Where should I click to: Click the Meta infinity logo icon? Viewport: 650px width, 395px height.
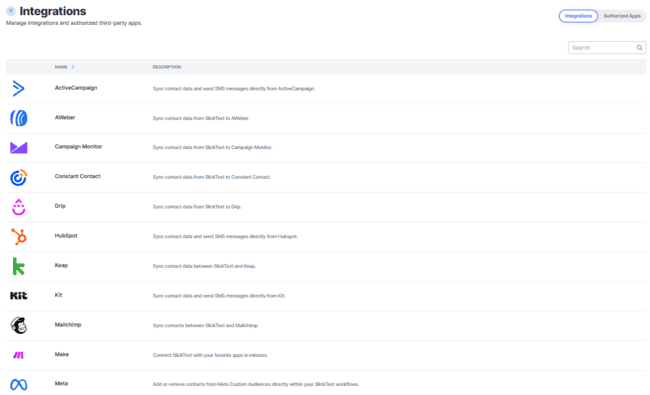[x=19, y=385]
